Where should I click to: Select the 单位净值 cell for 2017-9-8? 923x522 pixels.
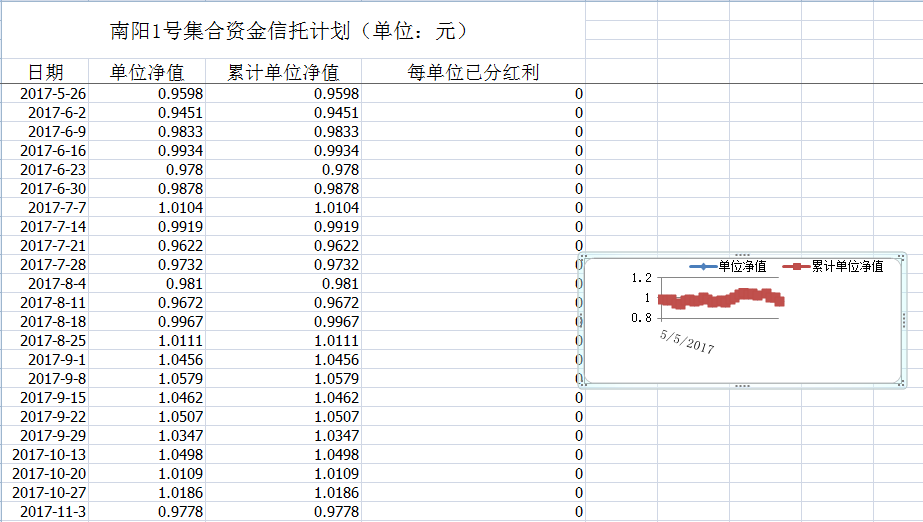(155, 379)
